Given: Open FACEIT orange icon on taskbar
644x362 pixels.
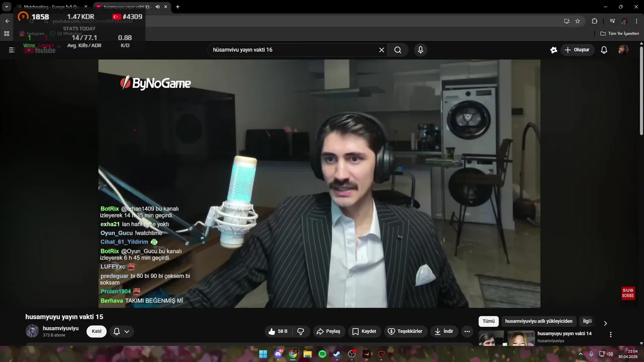Looking at the screenshot, I should (366, 354).
